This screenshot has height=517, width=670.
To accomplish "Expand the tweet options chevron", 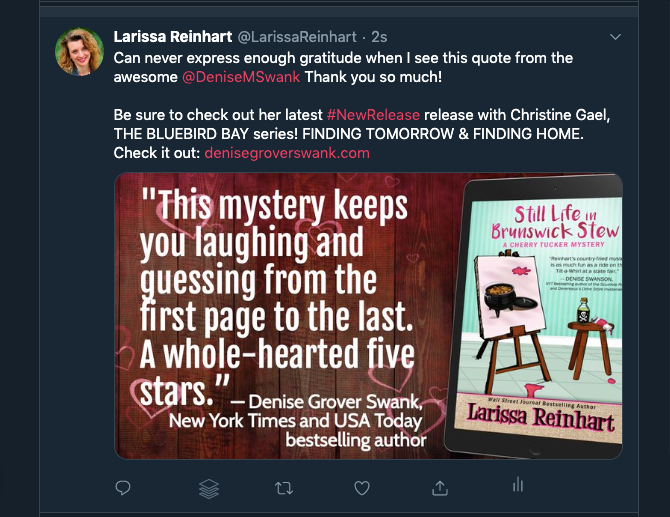I will click(615, 37).
